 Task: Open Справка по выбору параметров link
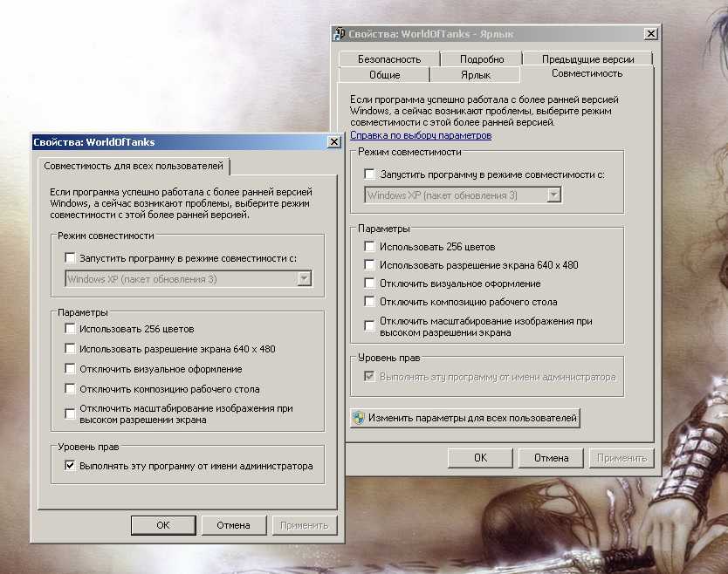pyautogui.click(x=421, y=135)
